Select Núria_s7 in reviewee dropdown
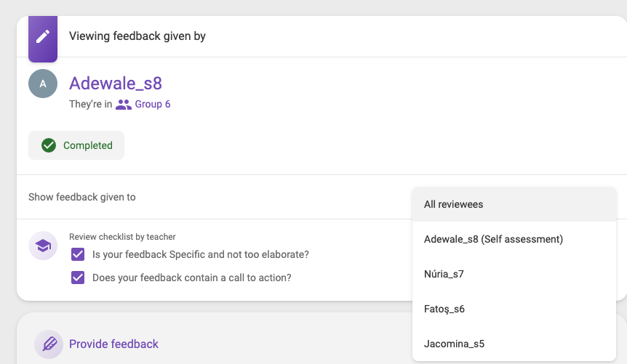 (514, 274)
